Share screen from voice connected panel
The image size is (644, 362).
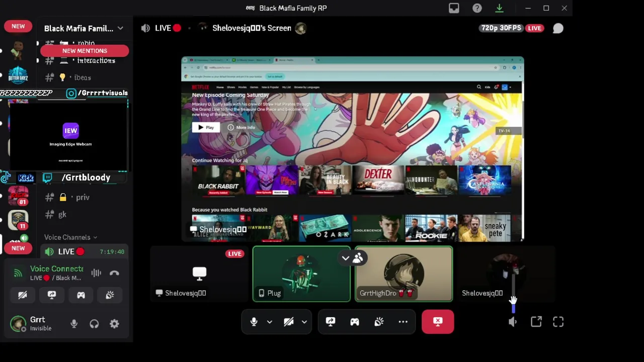(x=52, y=295)
